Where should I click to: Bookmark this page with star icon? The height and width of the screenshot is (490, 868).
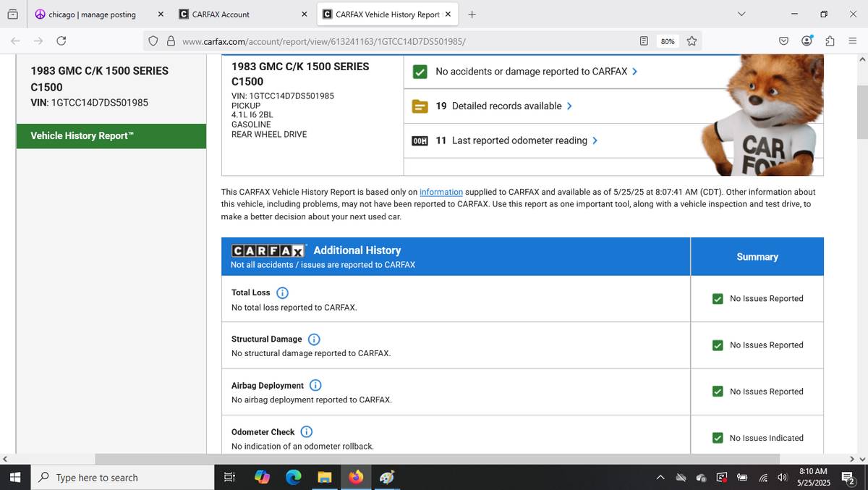(x=692, y=41)
